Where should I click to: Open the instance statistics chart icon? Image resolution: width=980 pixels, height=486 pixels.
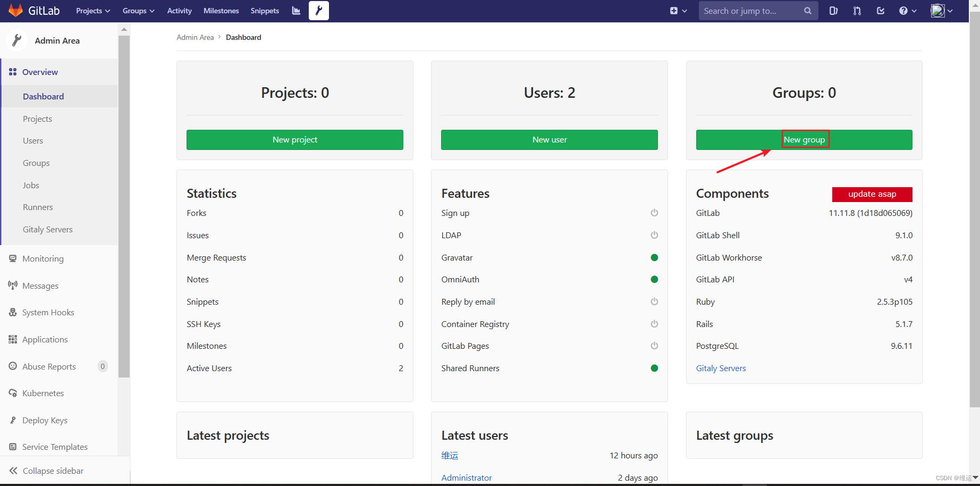pyautogui.click(x=296, y=11)
